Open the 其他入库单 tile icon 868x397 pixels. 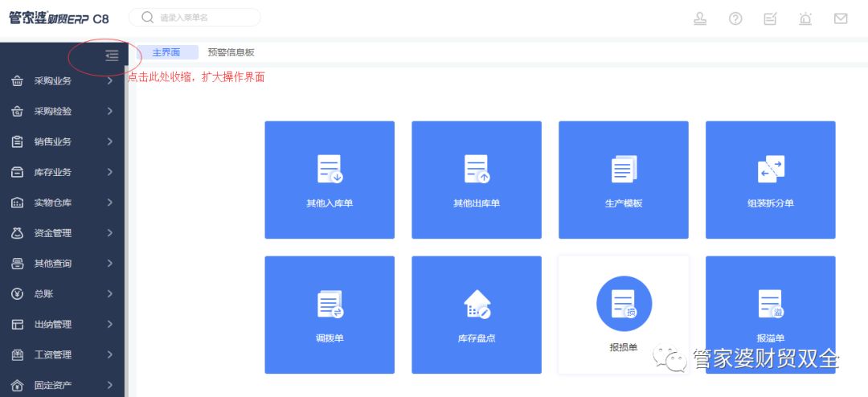(330, 169)
